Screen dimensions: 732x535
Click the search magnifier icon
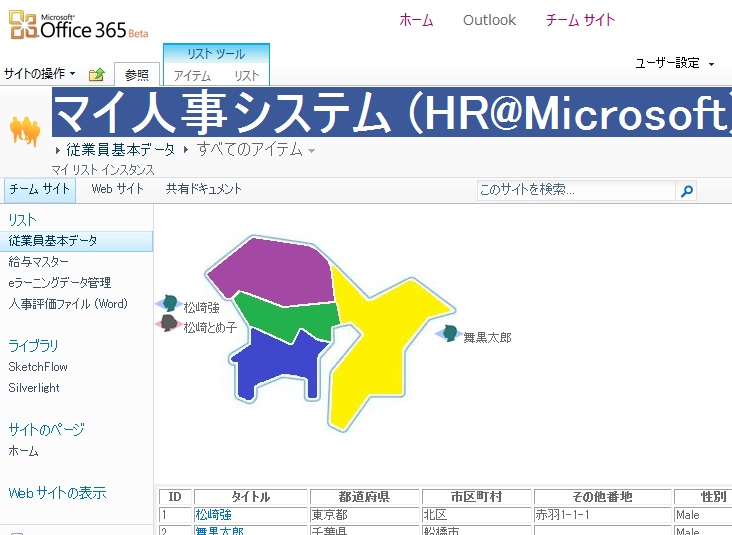point(686,190)
